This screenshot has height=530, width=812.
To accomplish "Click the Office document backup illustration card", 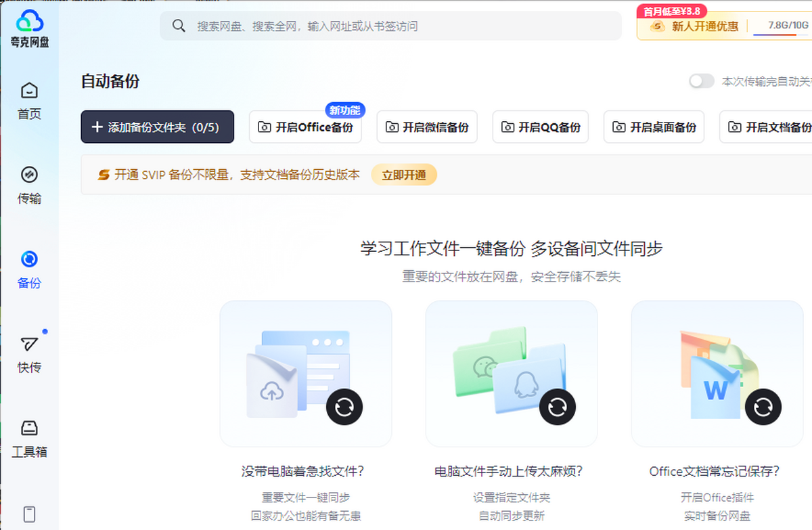I will 717,374.
